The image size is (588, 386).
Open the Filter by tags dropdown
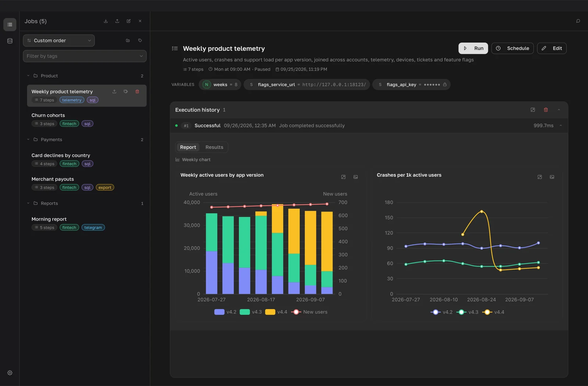85,56
